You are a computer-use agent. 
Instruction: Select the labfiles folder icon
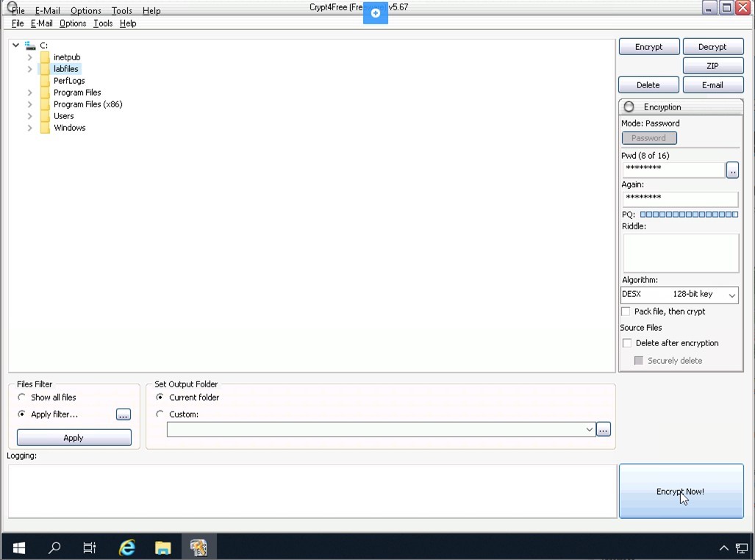pos(45,69)
